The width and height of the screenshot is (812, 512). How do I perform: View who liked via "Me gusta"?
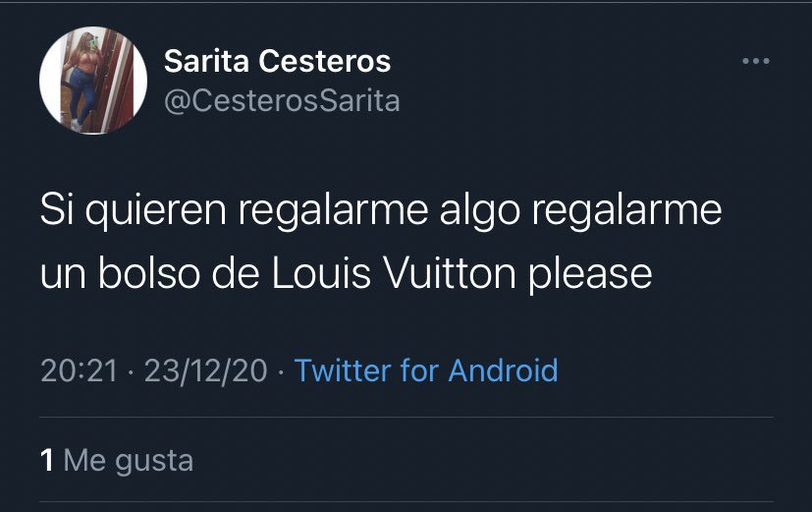coord(128,460)
